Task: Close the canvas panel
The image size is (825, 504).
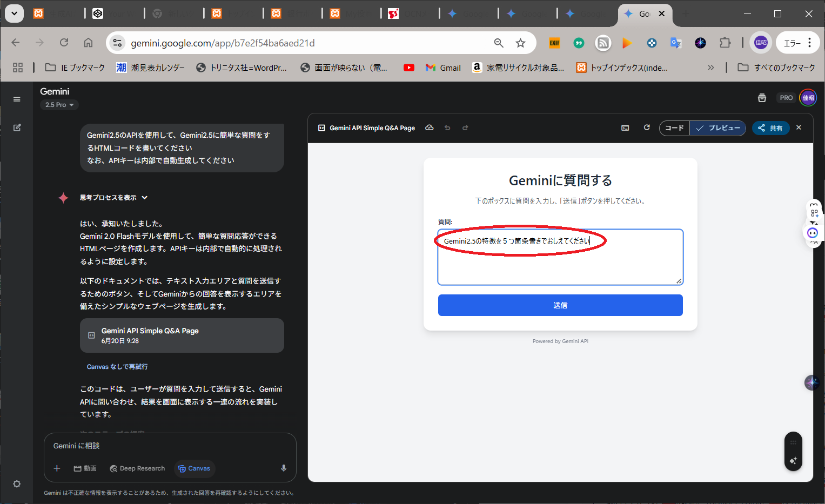Action: click(x=799, y=127)
